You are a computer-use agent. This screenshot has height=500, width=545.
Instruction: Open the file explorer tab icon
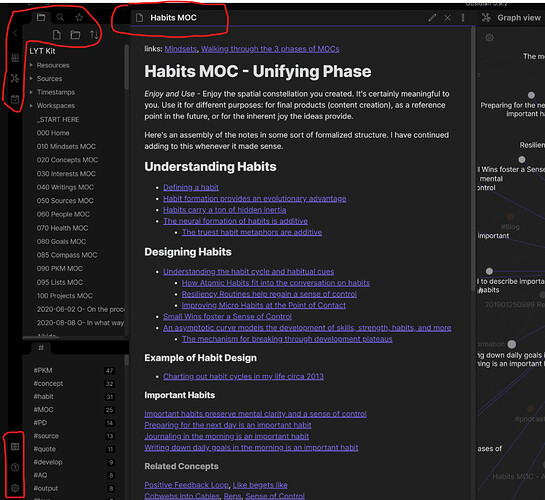[x=41, y=17]
